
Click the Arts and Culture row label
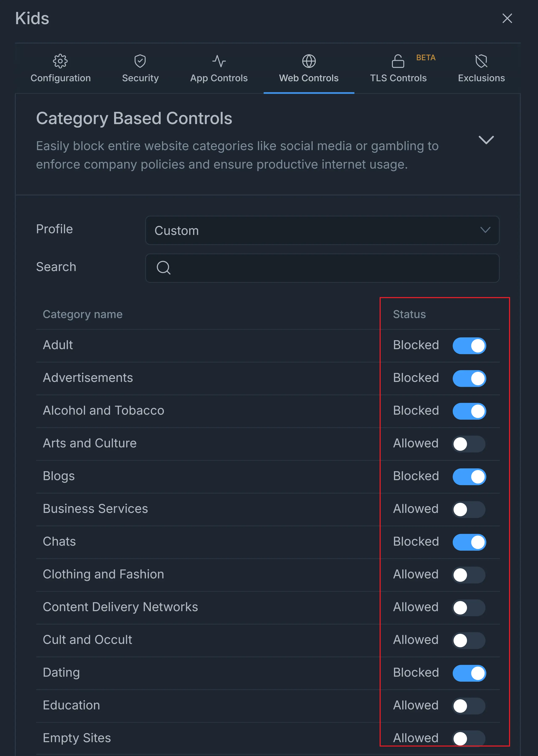[90, 443]
